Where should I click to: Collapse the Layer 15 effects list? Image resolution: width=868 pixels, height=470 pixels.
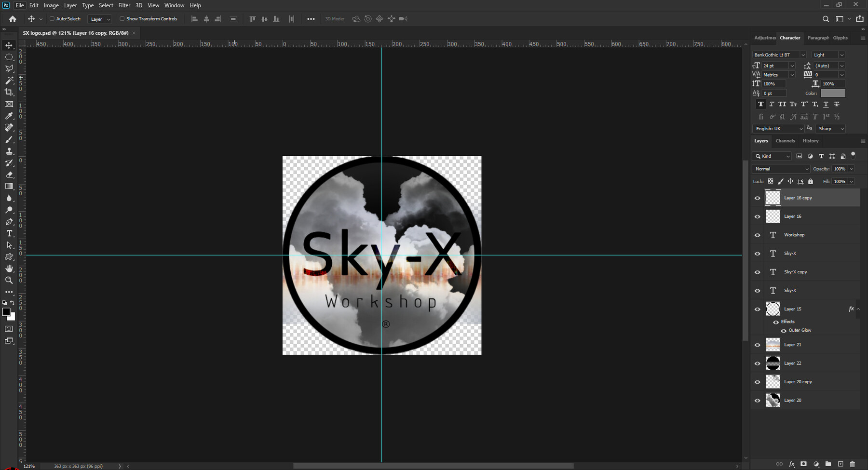(857, 309)
